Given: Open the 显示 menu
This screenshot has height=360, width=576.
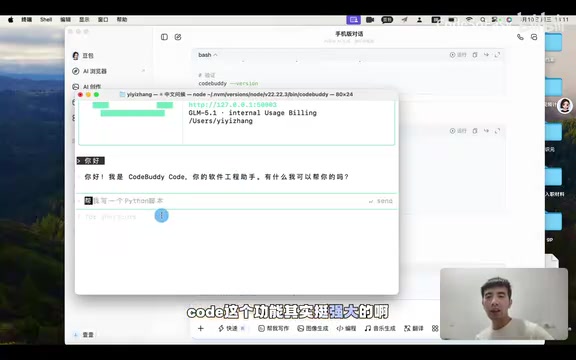Looking at the screenshot, I should 84,20.
